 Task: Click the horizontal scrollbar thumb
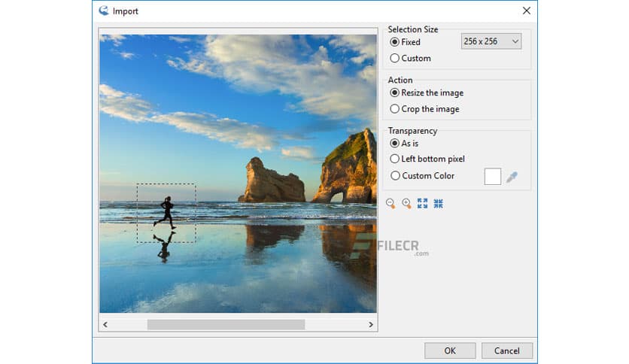point(226,324)
